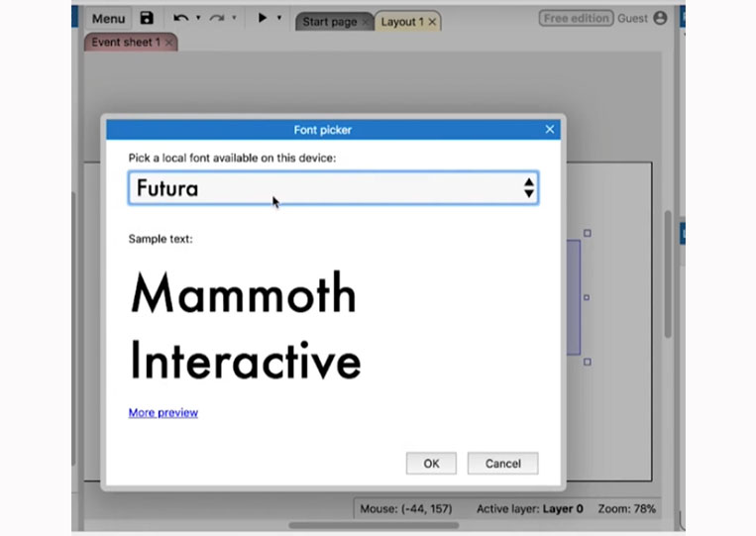The width and height of the screenshot is (756, 536).
Task: Open the Redo history dropdown arrow
Action: coord(234,18)
